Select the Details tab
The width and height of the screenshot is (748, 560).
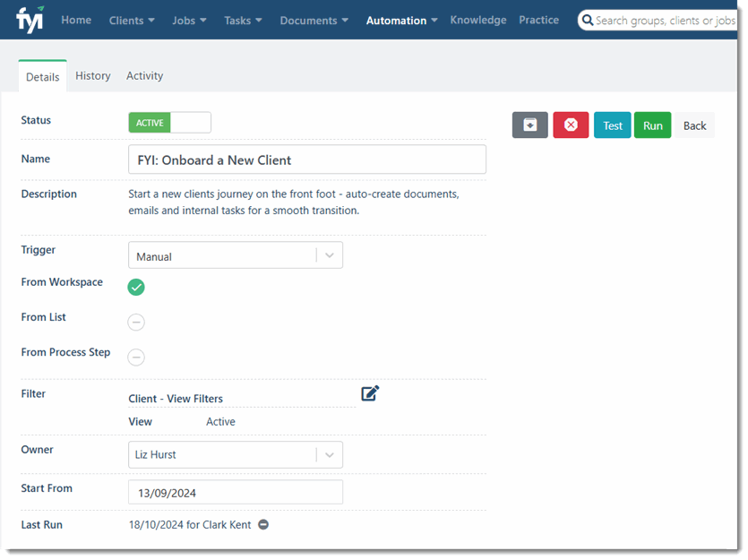pos(42,77)
